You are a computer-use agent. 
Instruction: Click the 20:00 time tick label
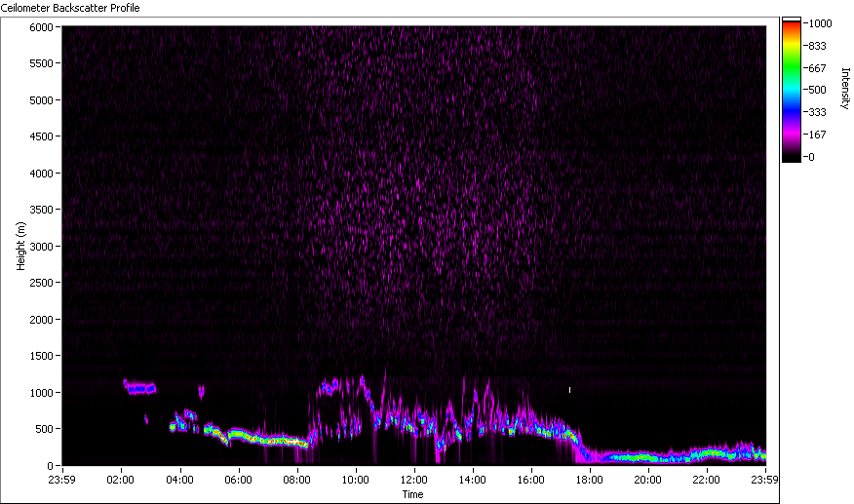[647, 480]
